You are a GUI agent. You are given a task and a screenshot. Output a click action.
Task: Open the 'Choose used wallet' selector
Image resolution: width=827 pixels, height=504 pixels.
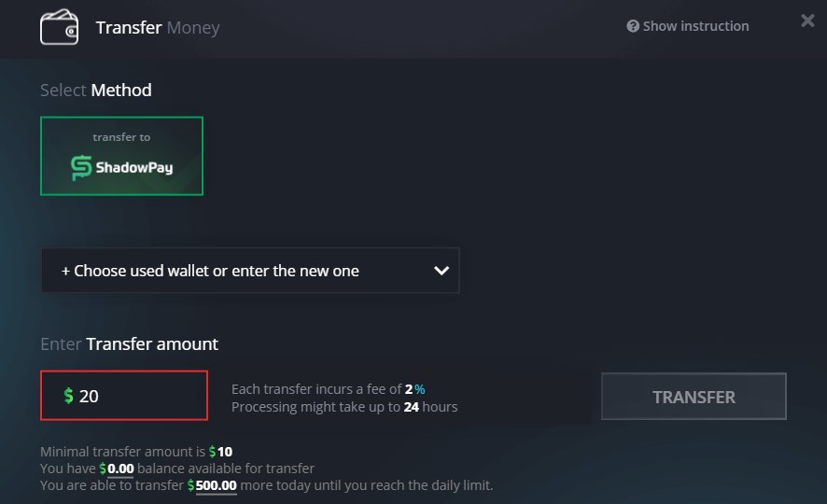pos(249,271)
